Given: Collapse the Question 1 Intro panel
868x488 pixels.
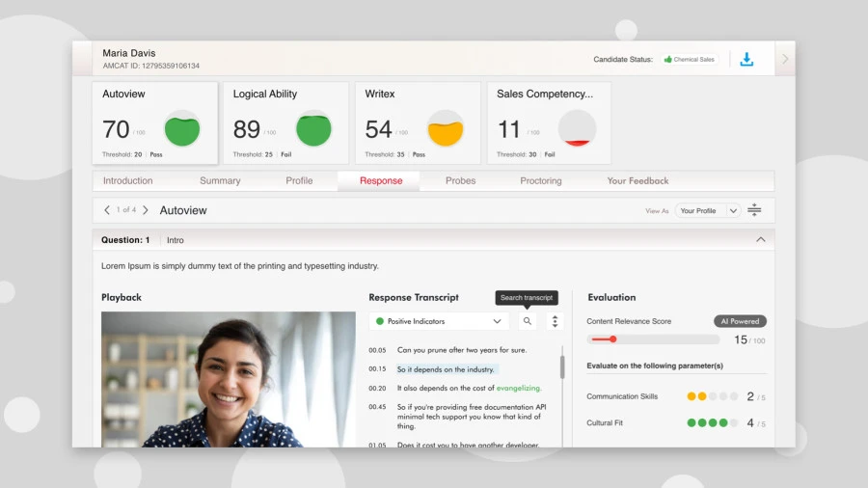Looking at the screenshot, I should point(760,239).
